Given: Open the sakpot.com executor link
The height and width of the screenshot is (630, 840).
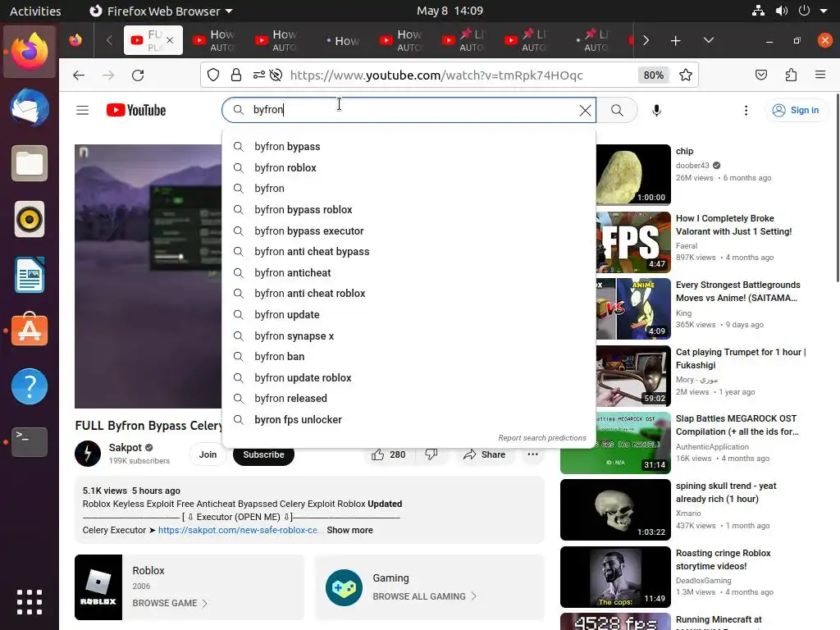Looking at the screenshot, I should tap(239, 530).
